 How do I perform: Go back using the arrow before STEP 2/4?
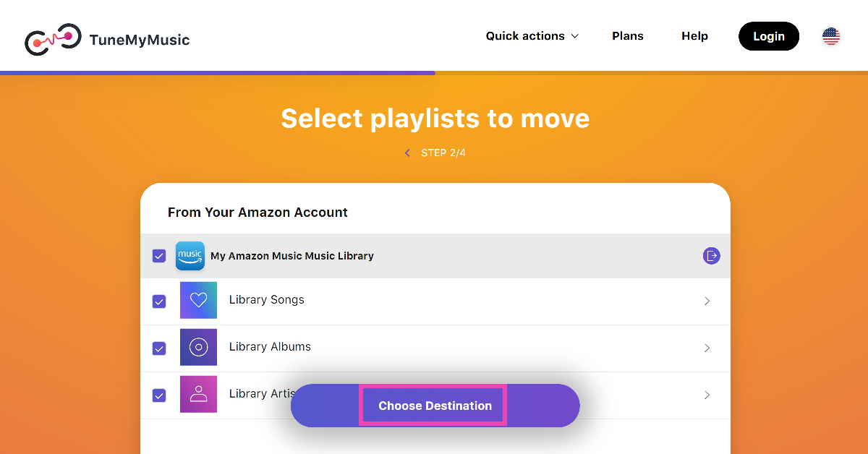[407, 153]
